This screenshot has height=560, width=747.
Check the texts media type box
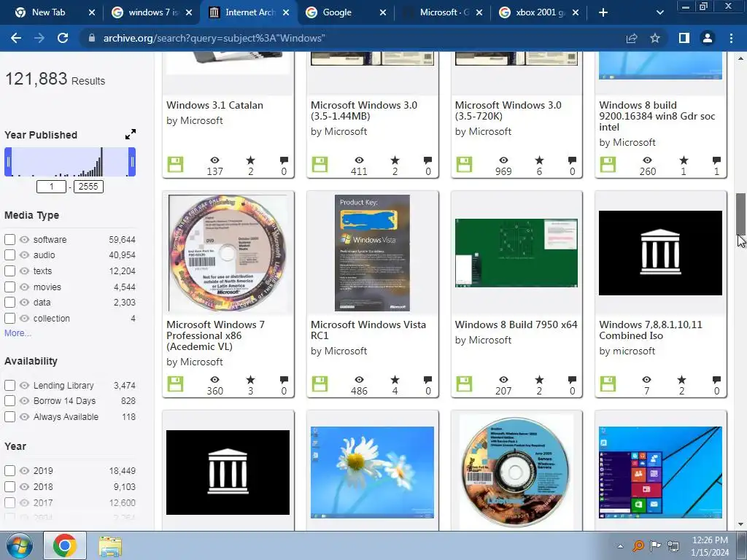pyautogui.click(x=9, y=271)
